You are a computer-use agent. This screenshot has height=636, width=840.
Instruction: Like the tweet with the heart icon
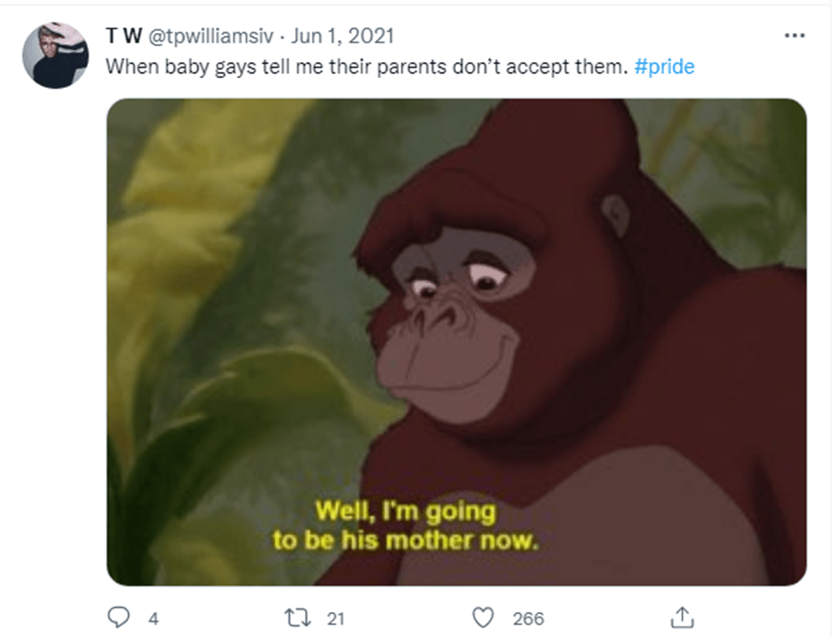pos(483,618)
